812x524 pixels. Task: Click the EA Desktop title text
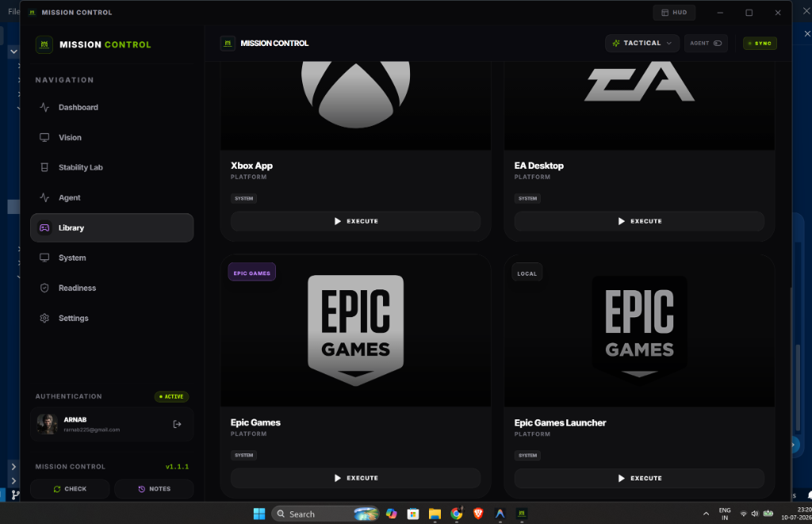click(x=538, y=166)
